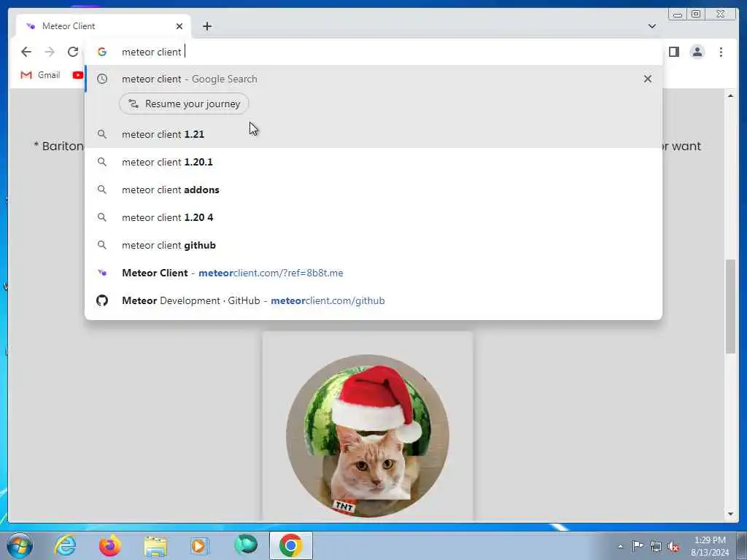Open the media player taskbar icon

click(200, 545)
